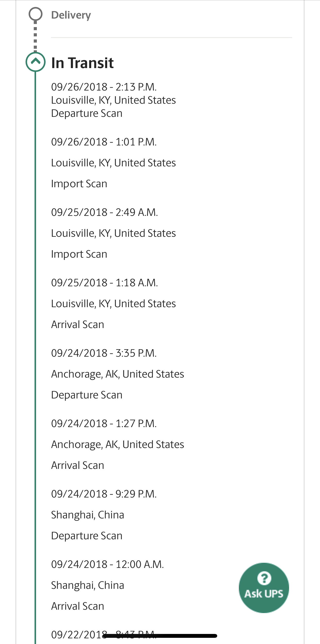Select the Louisville Departure Scan status text
The width and height of the screenshot is (320, 644).
pos(87,113)
